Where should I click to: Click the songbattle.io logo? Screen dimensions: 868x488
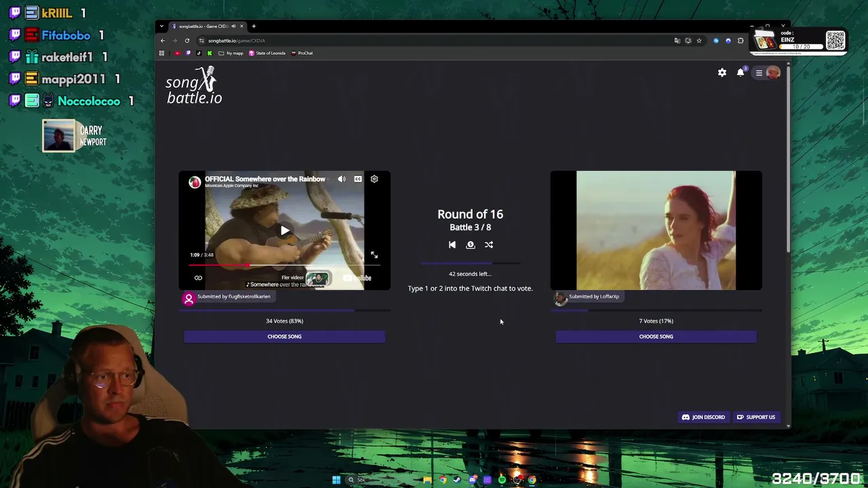(x=194, y=86)
